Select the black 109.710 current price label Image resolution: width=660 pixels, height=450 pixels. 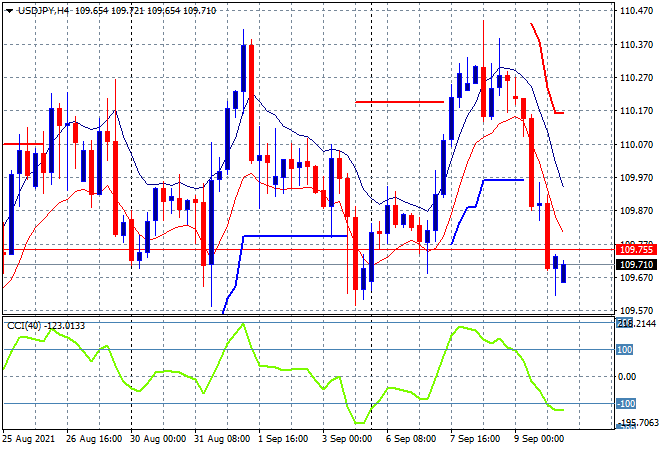636,265
